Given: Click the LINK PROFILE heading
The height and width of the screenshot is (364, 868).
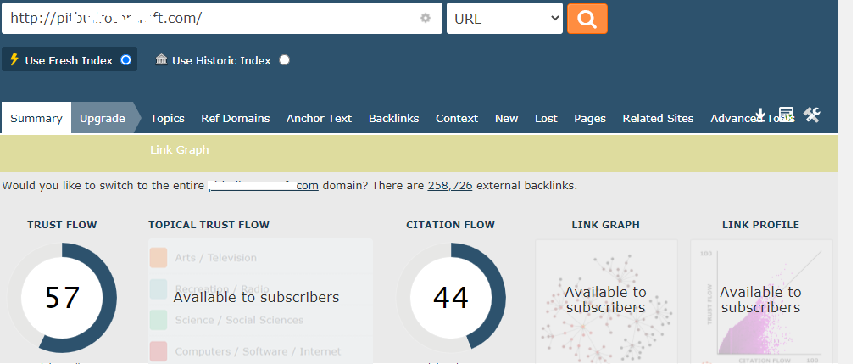Looking at the screenshot, I should (760, 225).
